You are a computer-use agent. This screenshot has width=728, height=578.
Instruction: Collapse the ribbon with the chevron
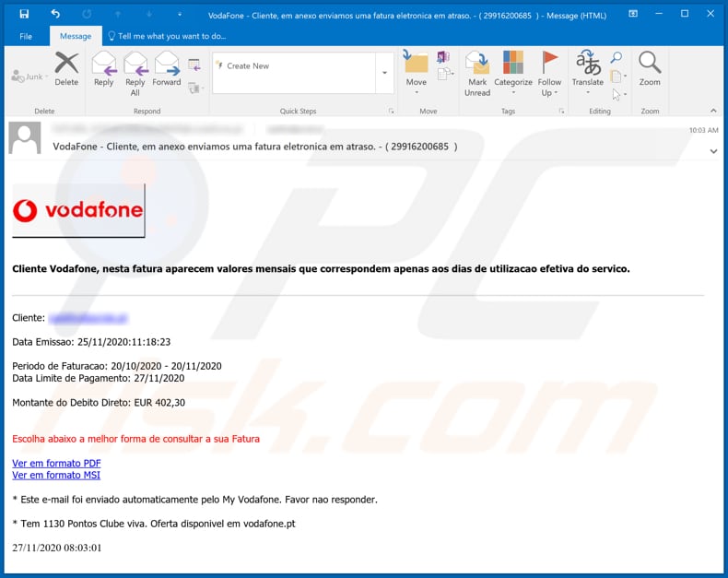[x=713, y=111]
